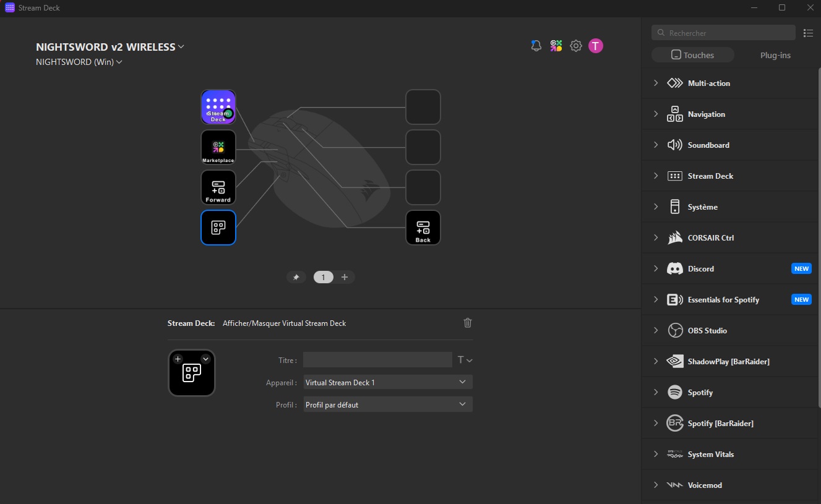Expand the Voicemod category chevron
Image resolution: width=821 pixels, height=504 pixels.
[656, 485]
